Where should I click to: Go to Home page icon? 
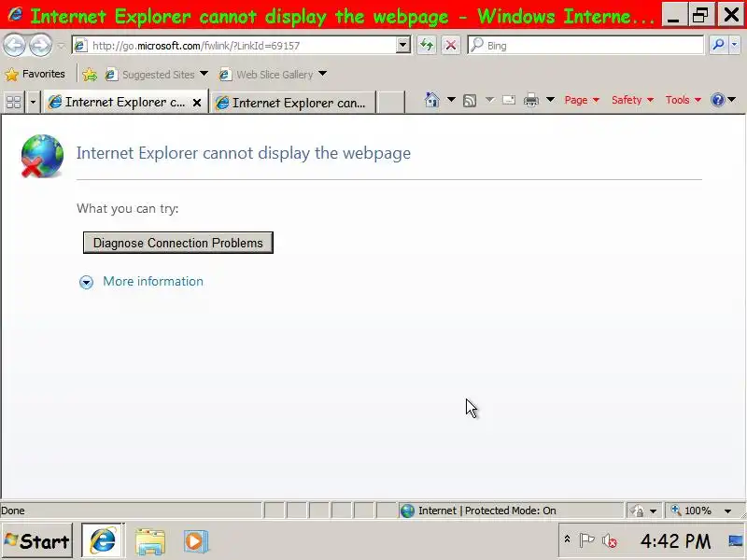pyautogui.click(x=431, y=100)
